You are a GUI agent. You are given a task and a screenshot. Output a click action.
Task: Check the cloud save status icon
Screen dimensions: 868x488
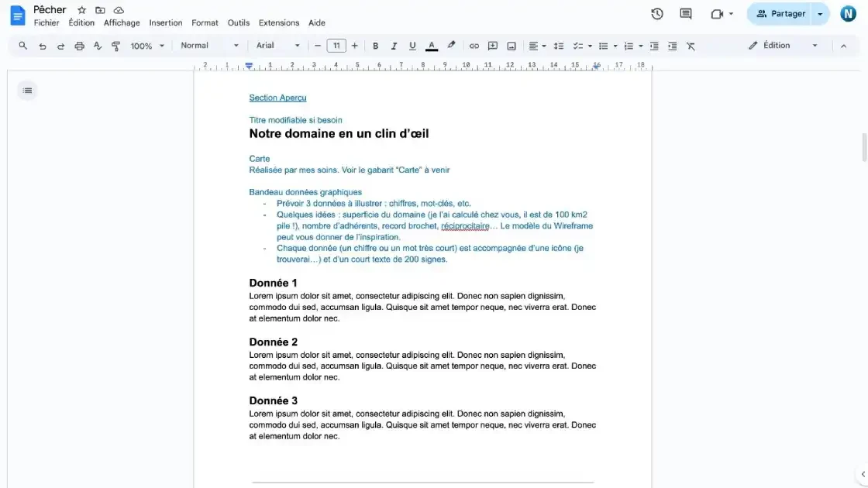pyautogui.click(x=119, y=10)
